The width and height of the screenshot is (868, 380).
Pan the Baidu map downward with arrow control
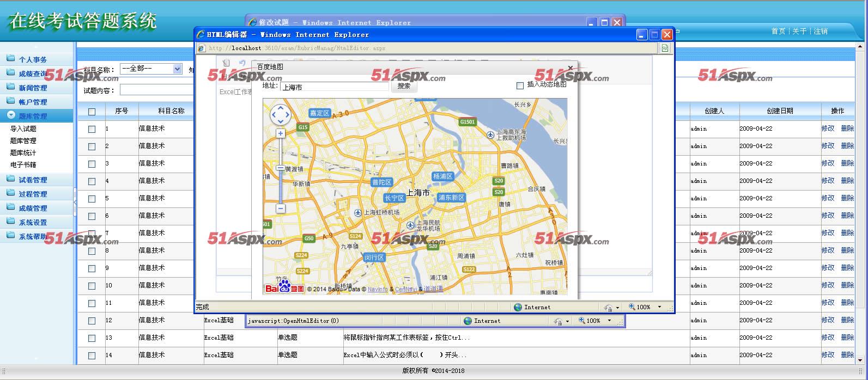[x=281, y=122]
